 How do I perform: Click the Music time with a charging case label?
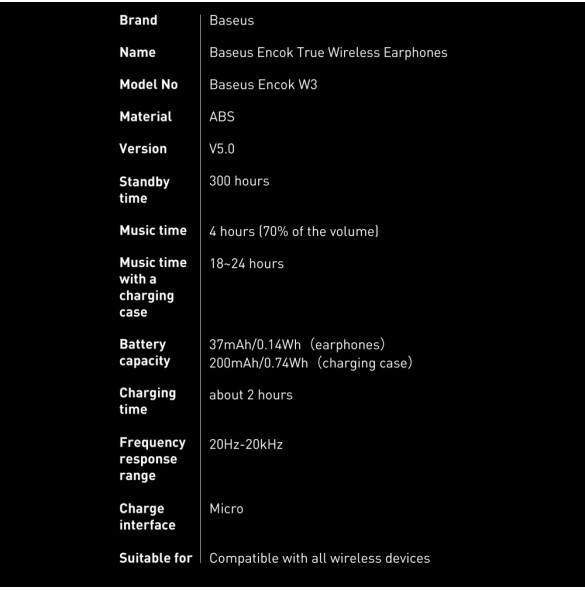[x=153, y=287]
